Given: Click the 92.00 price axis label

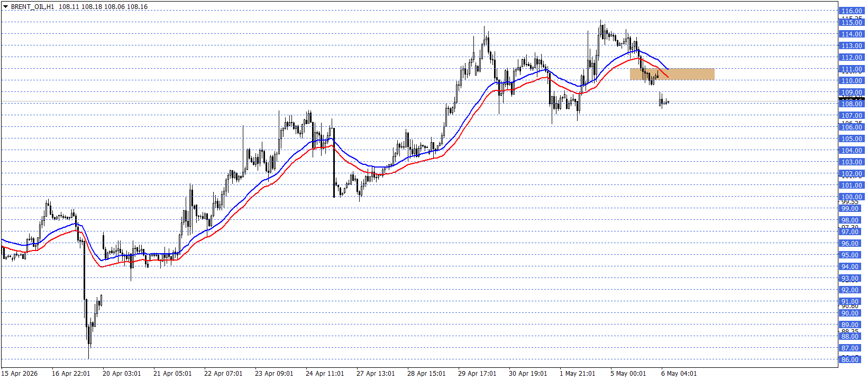Looking at the screenshot, I should pos(850,290).
